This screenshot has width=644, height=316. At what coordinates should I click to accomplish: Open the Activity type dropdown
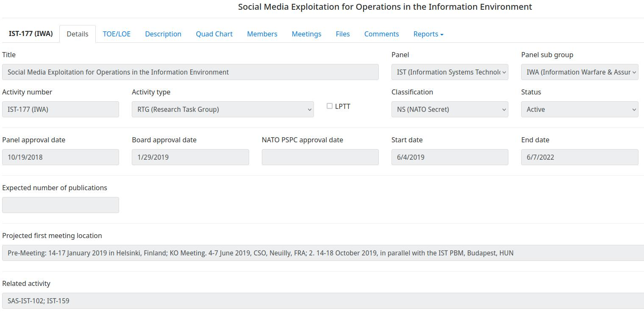tap(222, 109)
